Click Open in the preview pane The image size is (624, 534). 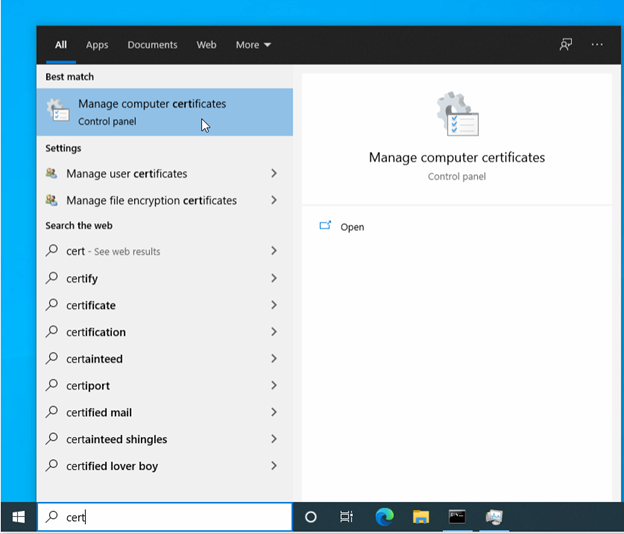coord(352,227)
